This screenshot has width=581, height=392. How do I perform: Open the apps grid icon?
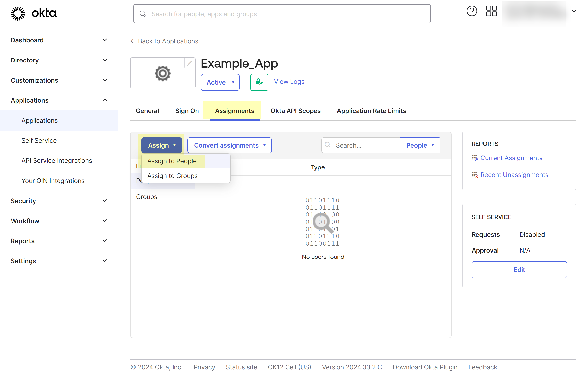[491, 11]
